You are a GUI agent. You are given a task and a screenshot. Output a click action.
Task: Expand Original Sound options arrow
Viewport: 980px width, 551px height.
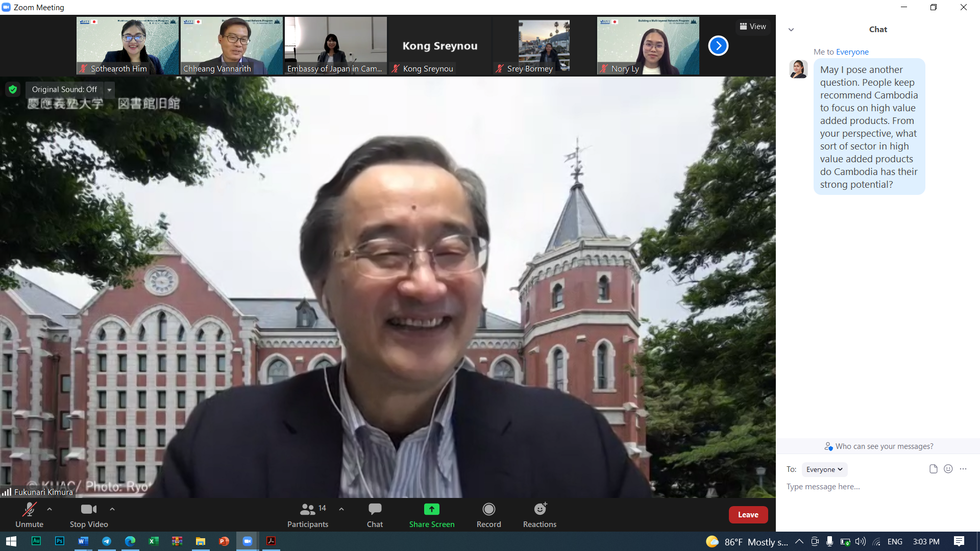(x=109, y=90)
